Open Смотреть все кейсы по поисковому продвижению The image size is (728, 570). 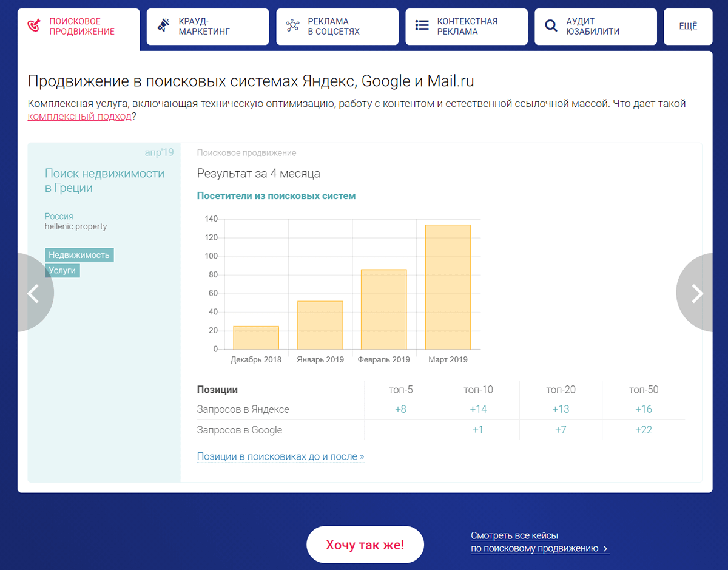point(539,542)
